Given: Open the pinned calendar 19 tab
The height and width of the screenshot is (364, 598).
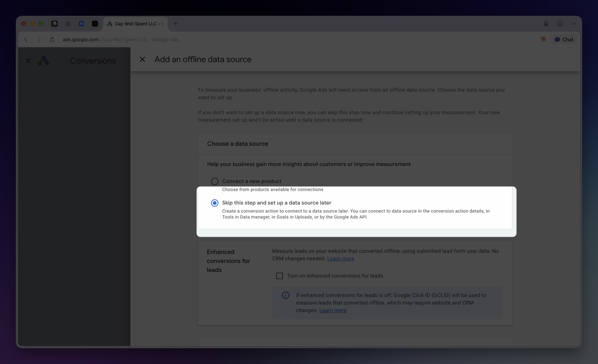Looking at the screenshot, I should 81,24.
